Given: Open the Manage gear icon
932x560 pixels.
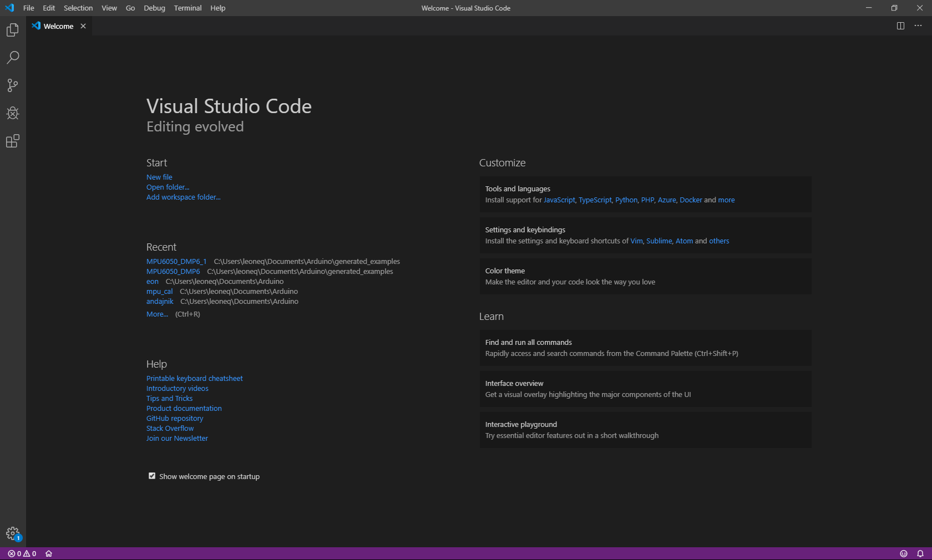Looking at the screenshot, I should click(x=13, y=533).
